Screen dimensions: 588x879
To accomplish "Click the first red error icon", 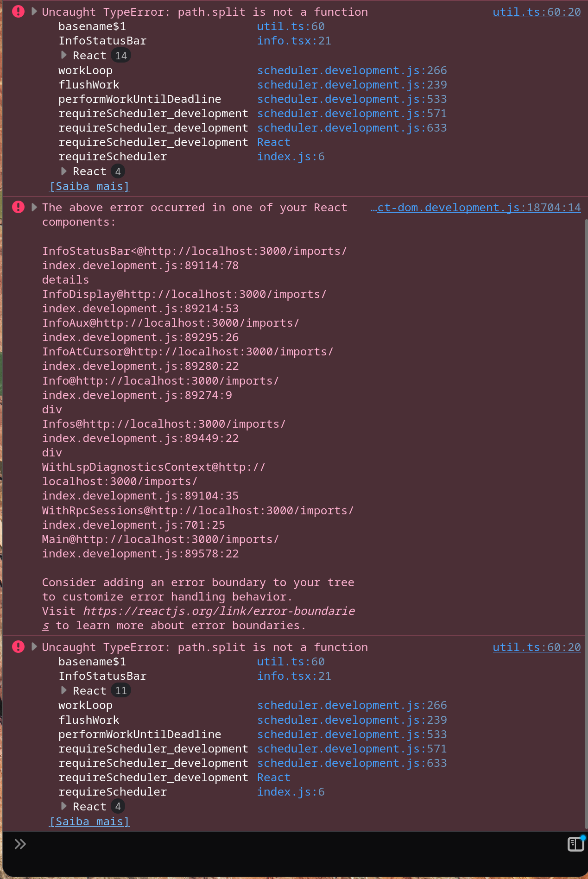I will tap(18, 12).
